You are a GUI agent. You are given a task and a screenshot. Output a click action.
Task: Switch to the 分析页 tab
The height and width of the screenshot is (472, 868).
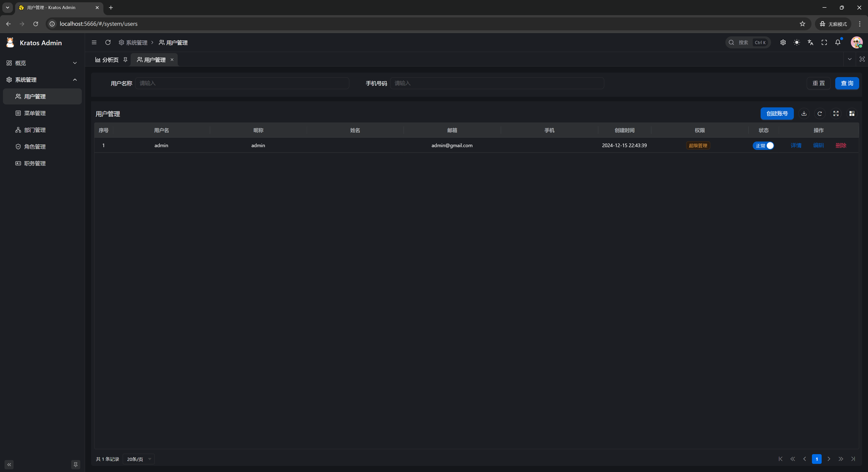[109, 60]
